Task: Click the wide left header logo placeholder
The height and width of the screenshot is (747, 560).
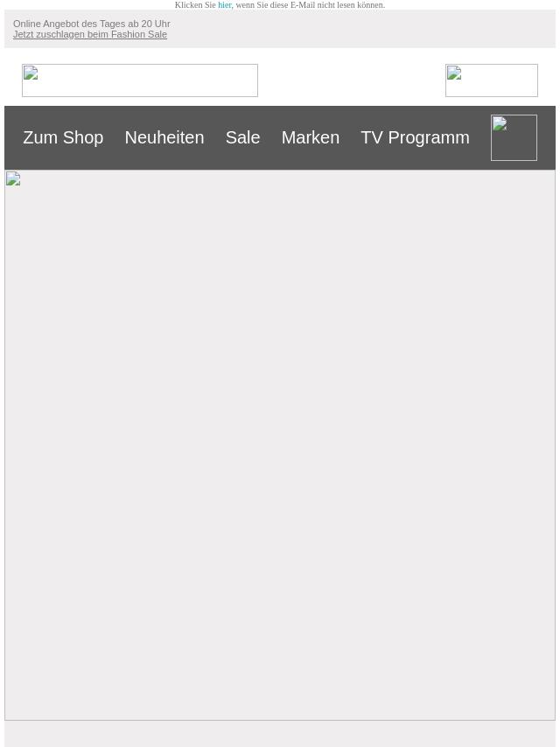Action: [140, 80]
